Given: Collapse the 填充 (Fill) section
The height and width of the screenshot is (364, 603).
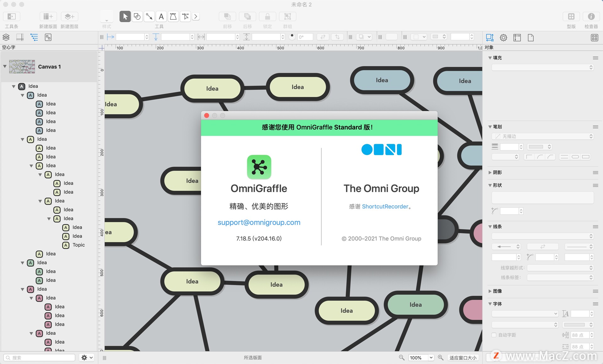Looking at the screenshot, I should [490, 58].
